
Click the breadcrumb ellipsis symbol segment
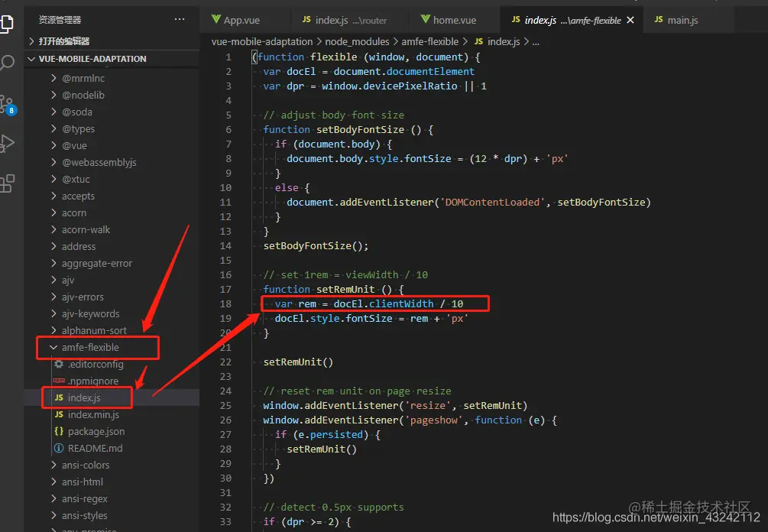click(x=536, y=42)
